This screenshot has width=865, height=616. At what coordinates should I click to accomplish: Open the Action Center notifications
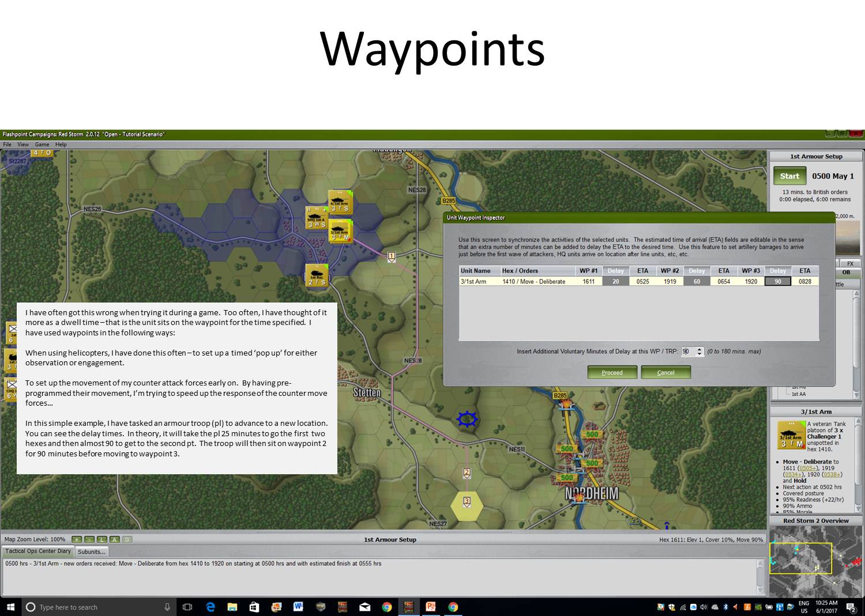tap(851, 607)
